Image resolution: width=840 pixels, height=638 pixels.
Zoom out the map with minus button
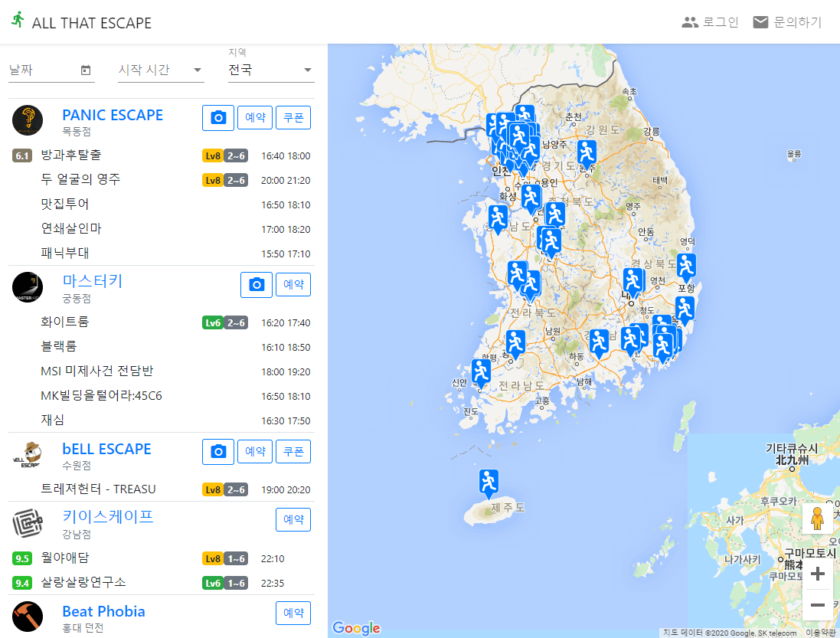[x=818, y=605]
